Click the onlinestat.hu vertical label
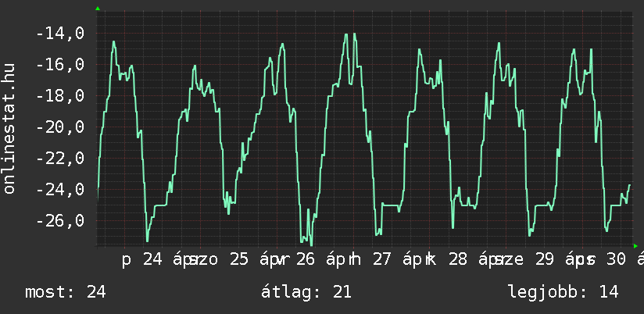644x314 pixels. pos(10,129)
